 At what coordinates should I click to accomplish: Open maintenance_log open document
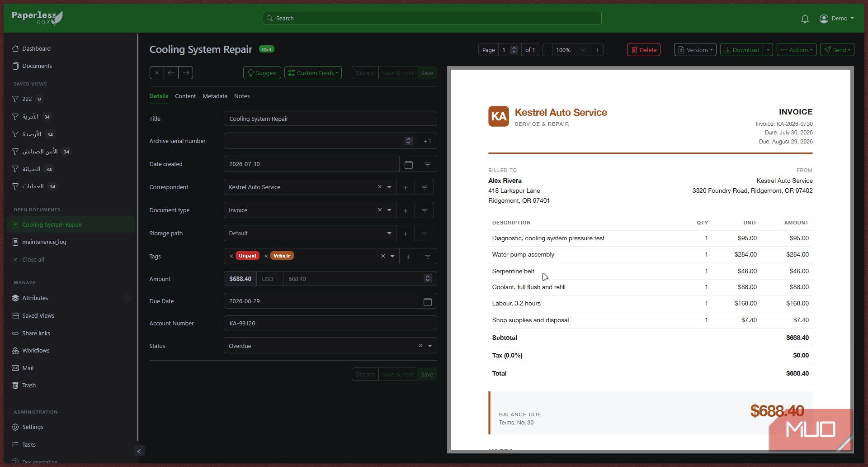[44, 242]
